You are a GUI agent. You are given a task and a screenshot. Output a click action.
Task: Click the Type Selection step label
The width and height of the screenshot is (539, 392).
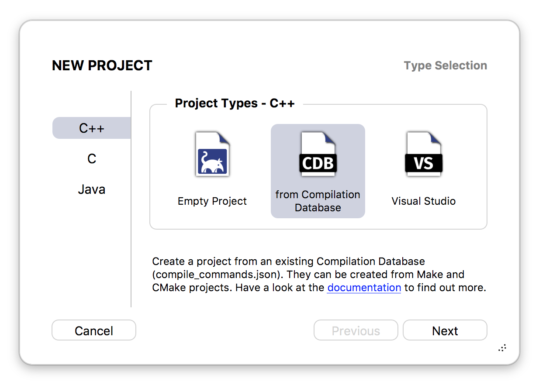pos(446,65)
